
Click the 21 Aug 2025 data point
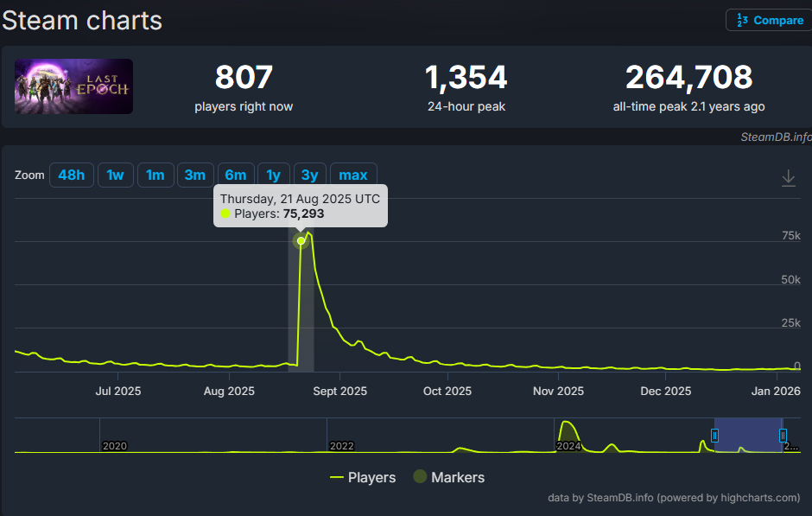pos(301,240)
